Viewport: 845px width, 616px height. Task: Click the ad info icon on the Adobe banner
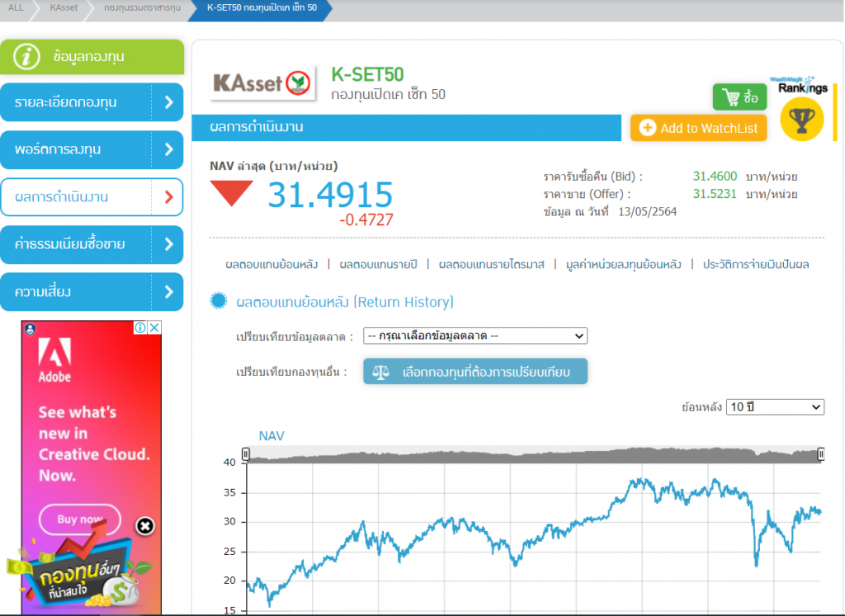(x=140, y=327)
